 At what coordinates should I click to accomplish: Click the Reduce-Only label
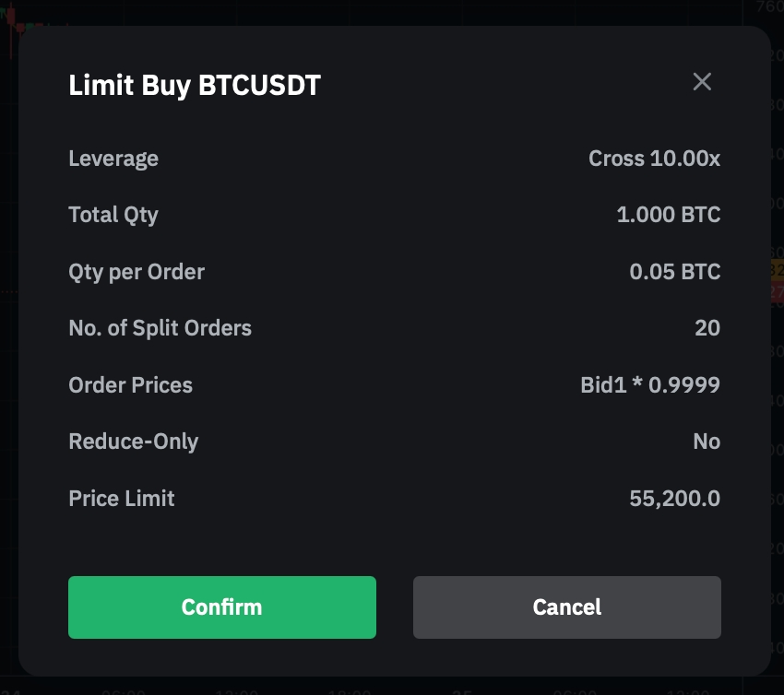pos(133,442)
